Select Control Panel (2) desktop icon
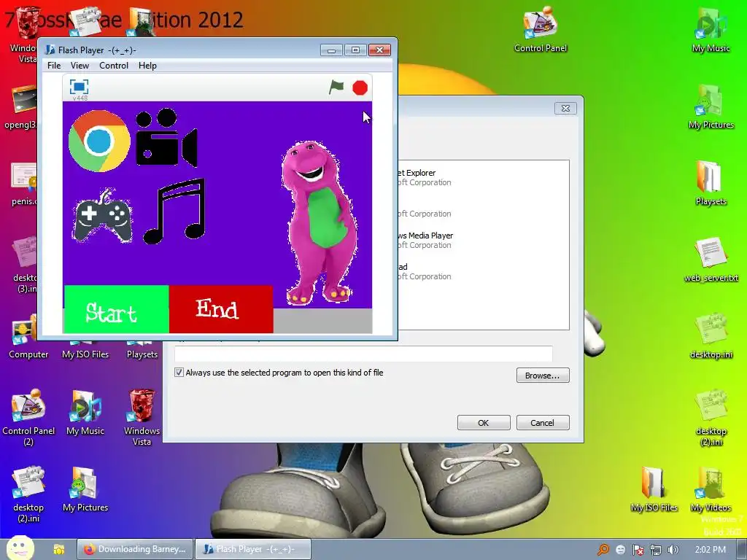 [x=28, y=418]
